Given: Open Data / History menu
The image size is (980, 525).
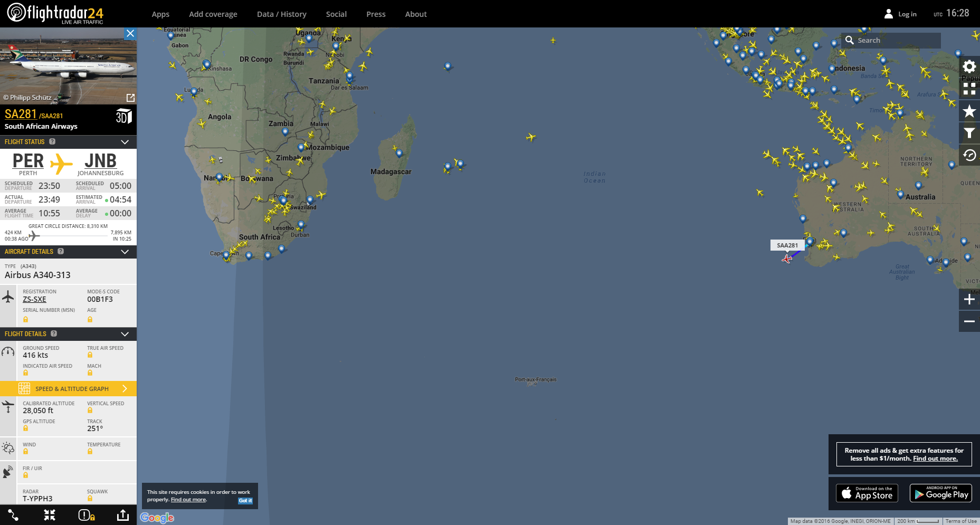Looking at the screenshot, I should tap(282, 14).
